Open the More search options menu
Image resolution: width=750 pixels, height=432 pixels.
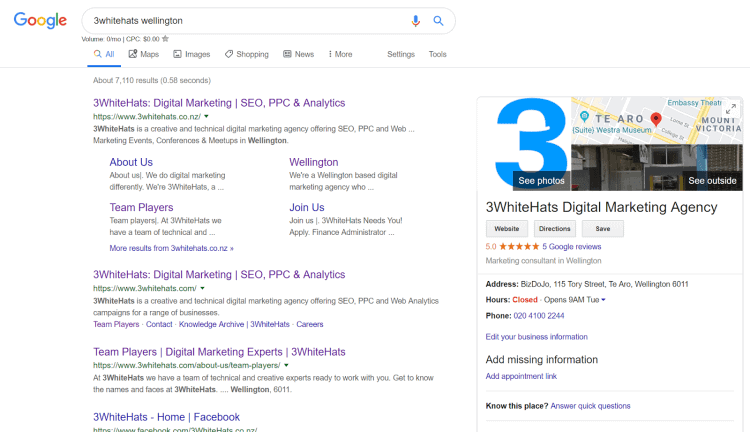point(338,54)
